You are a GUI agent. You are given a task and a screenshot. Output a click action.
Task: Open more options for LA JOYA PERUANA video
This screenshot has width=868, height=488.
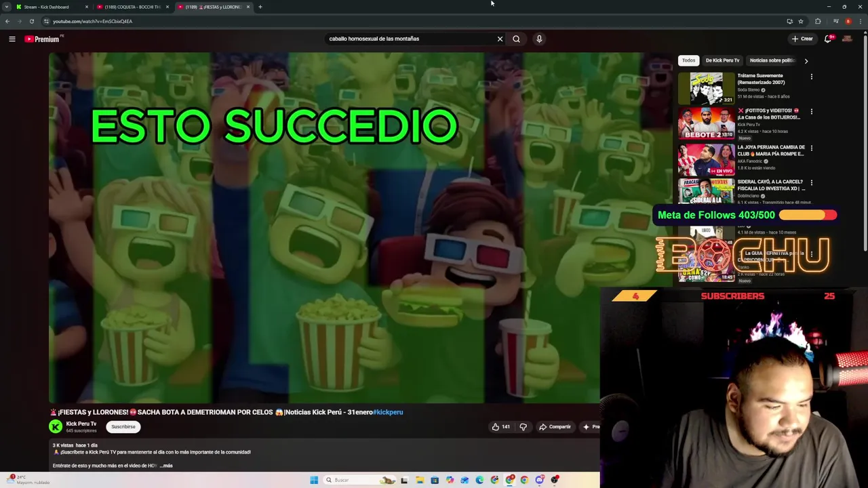pyautogui.click(x=811, y=148)
